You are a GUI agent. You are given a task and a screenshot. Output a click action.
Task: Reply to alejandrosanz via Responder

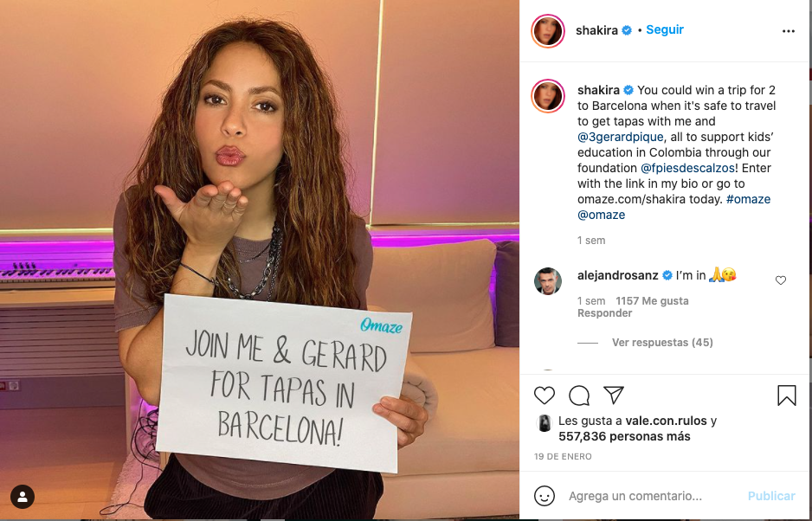click(x=605, y=313)
